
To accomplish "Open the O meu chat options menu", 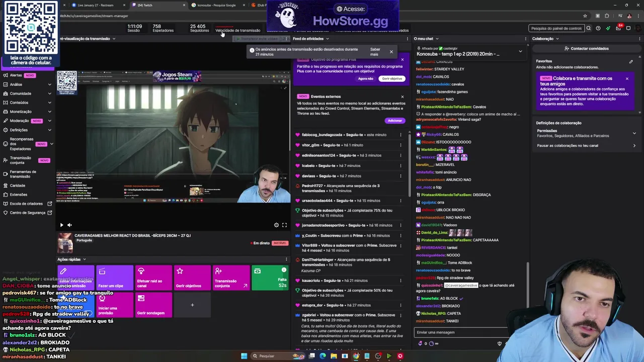I will (526, 39).
